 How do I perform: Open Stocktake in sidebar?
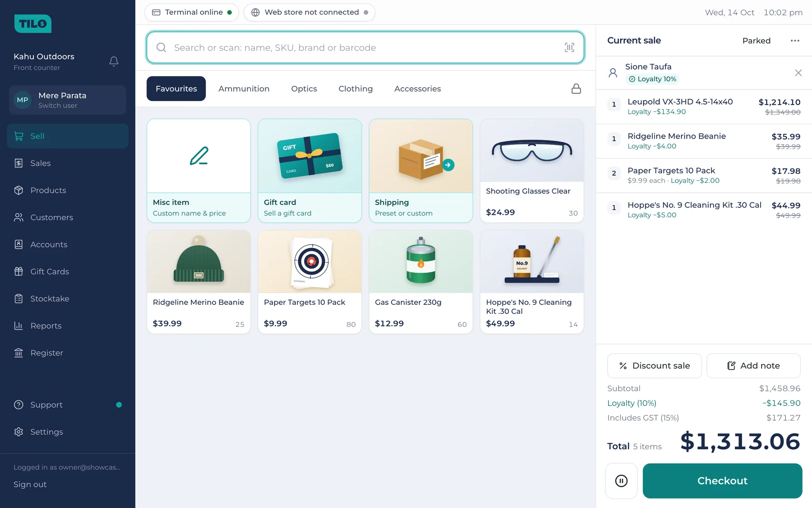tap(68, 298)
